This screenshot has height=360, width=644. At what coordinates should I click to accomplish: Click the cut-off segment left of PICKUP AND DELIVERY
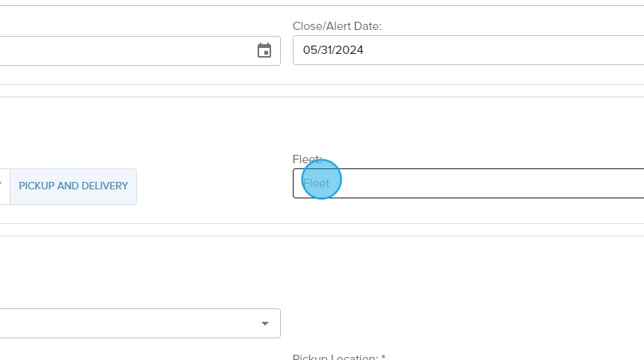pos(4,186)
